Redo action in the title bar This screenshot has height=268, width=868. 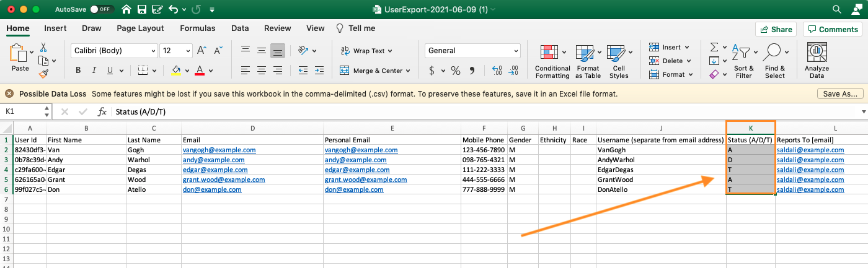(x=195, y=10)
